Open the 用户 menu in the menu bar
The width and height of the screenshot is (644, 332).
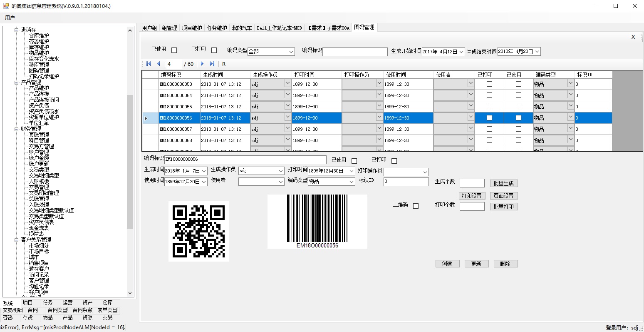coord(9,17)
